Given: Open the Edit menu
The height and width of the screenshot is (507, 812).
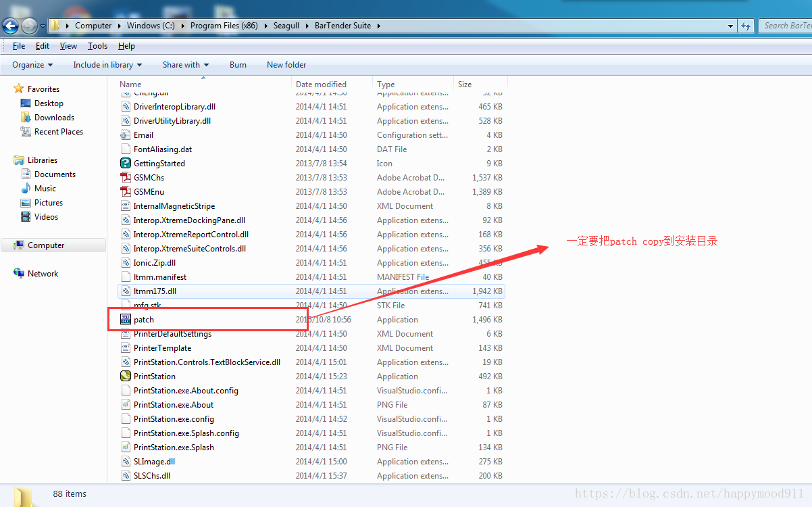Looking at the screenshot, I should 43,46.
